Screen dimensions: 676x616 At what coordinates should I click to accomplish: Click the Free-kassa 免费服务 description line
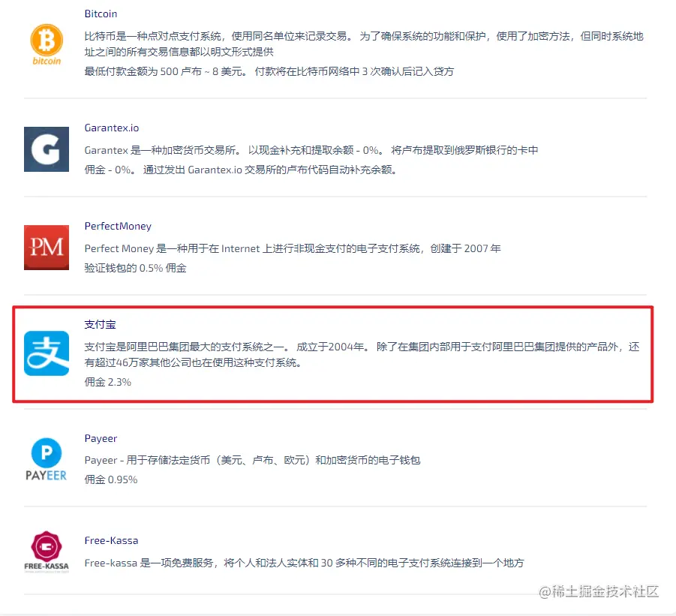pyautogui.click(x=305, y=563)
